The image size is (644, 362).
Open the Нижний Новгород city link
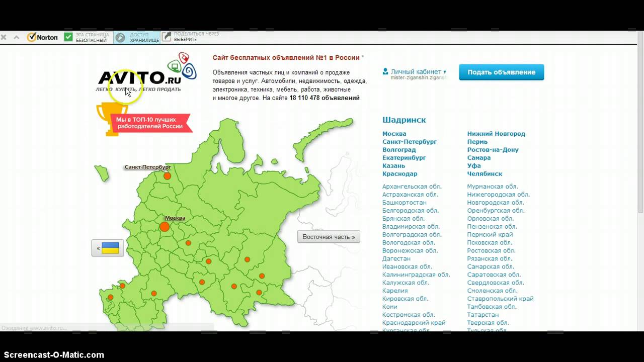click(496, 134)
